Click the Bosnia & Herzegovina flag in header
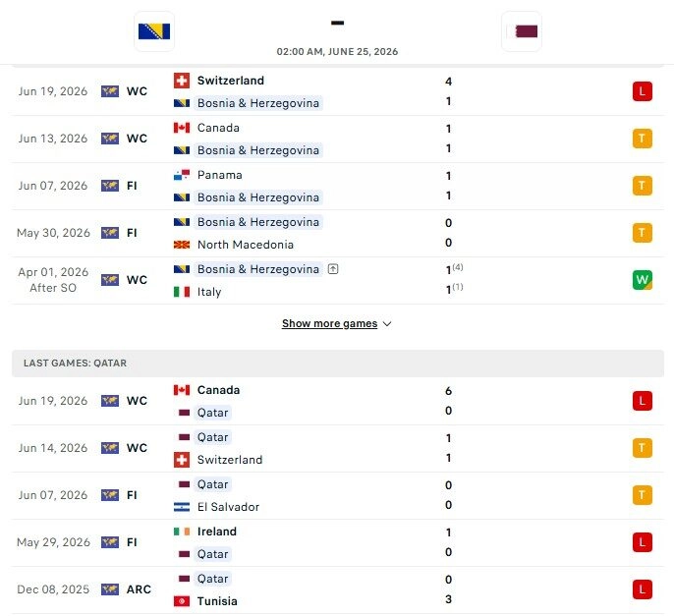This screenshot has width=674, height=616. pyautogui.click(x=154, y=31)
